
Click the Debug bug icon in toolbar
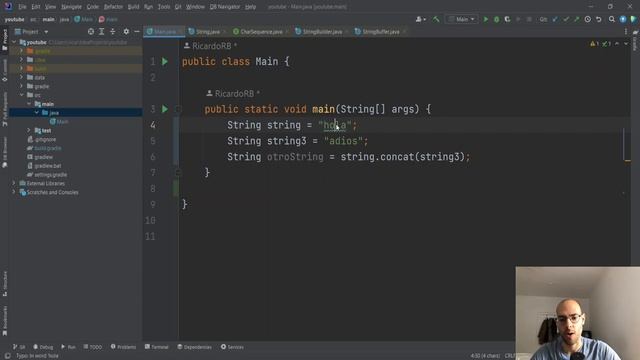pyautogui.click(x=496, y=19)
